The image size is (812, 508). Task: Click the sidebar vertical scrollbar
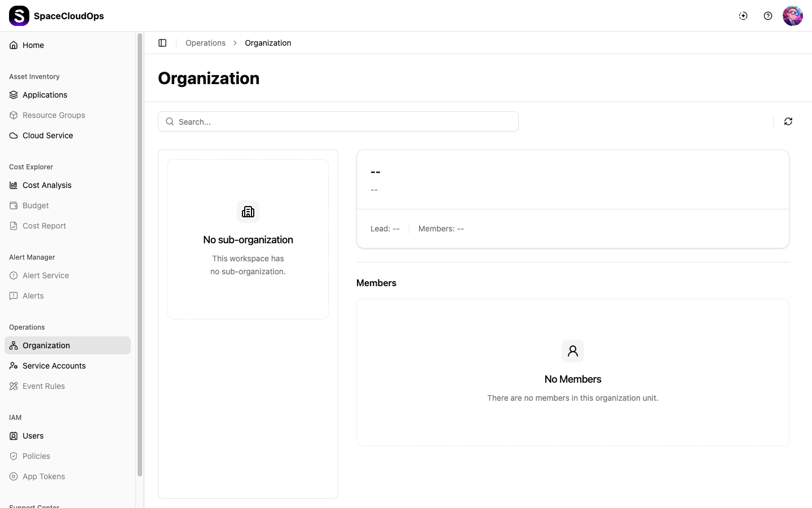tap(140, 254)
